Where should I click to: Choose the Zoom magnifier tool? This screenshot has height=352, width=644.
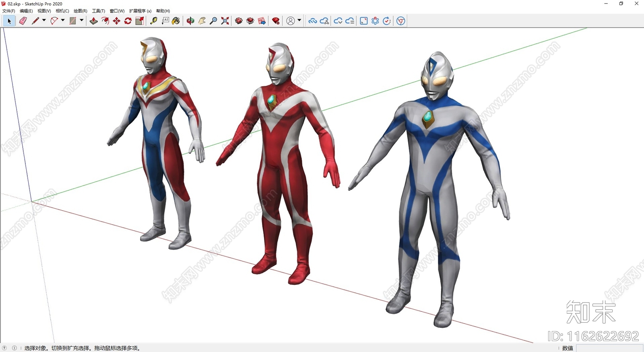[213, 21]
